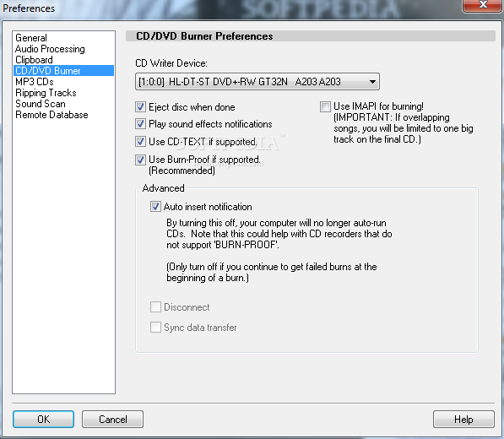Click the CD Writer Device label
The height and width of the screenshot is (439, 504).
pos(171,63)
